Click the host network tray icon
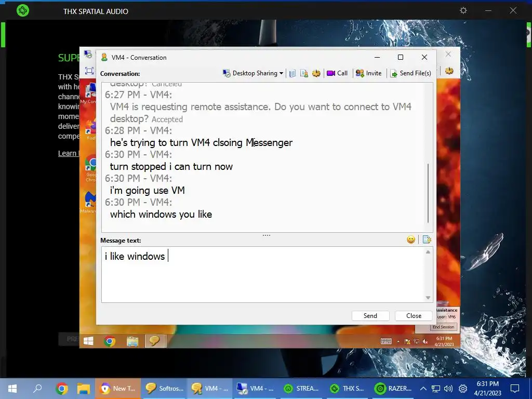Image resolution: width=532 pixels, height=399 pixels. pos(436,389)
